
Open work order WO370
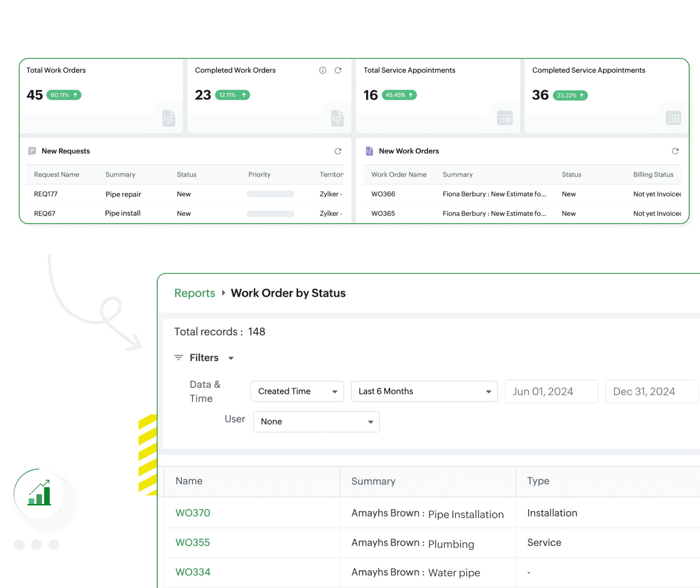pos(193,513)
